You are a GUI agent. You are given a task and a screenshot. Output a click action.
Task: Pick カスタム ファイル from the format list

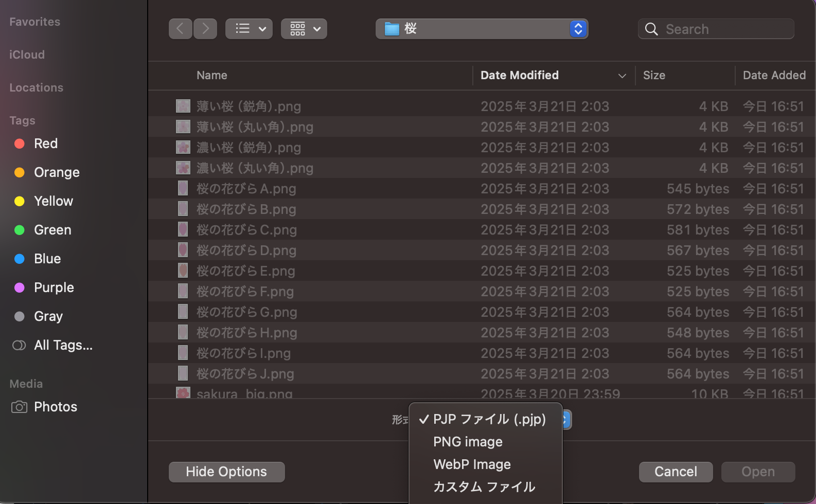coord(484,487)
